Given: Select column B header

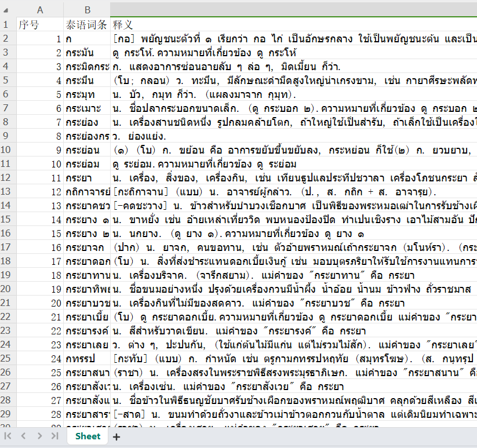Looking at the screenshot, I should [x=87, y=10].
